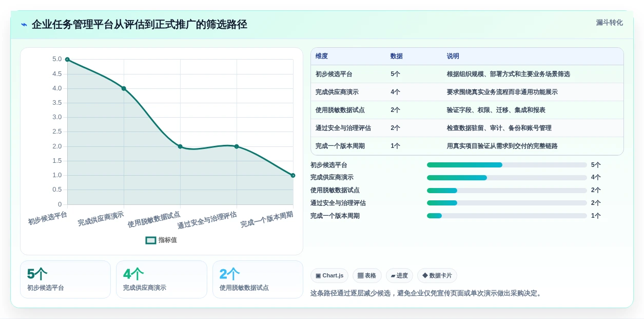Click the 使用脱敏数据试点 progress bar
644x319 pixels.
tap(507, 191)
